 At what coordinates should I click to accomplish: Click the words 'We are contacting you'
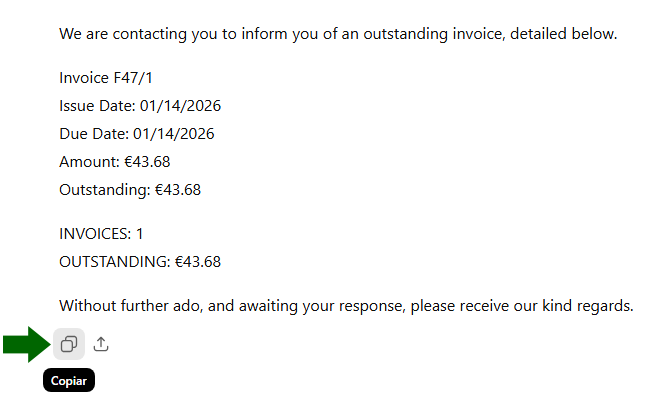pyautogui.click(x=138, y=34)
